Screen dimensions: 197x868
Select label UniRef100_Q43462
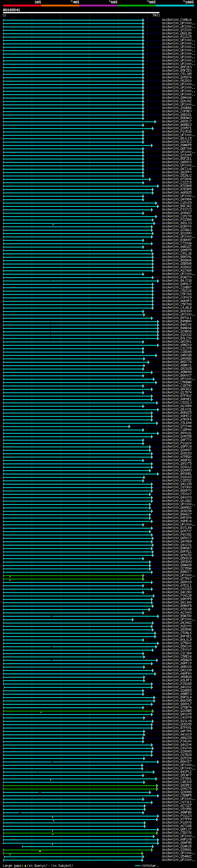coord(177,623)
